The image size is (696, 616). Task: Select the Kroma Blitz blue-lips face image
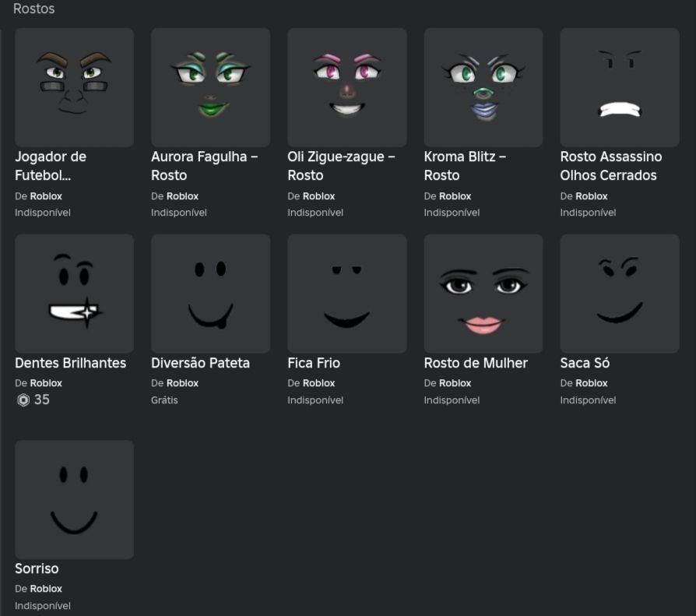tap(483, 87)
